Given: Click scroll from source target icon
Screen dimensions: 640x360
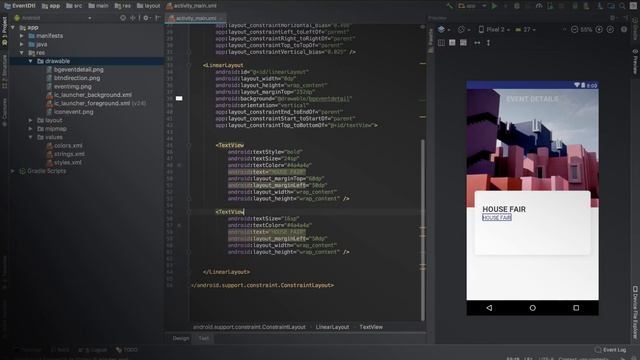Looking at the screenshot, I should 123,18.
